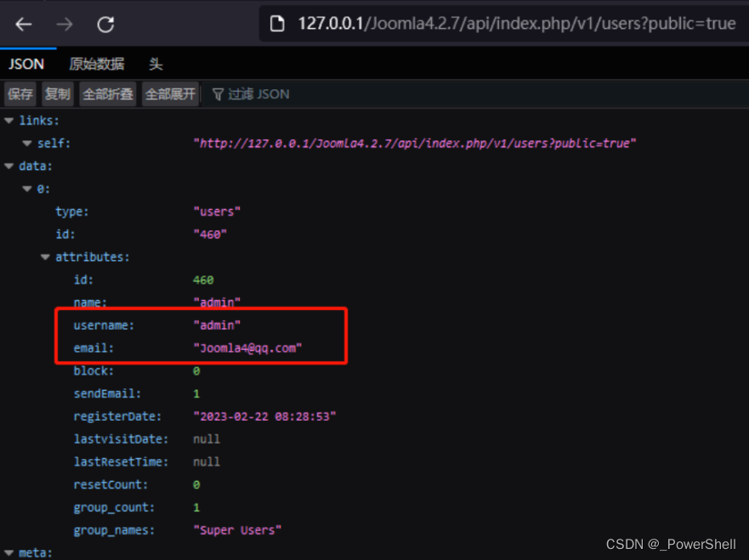Collapse the data node
Screen dimensions: 749x560
point(9,167)
